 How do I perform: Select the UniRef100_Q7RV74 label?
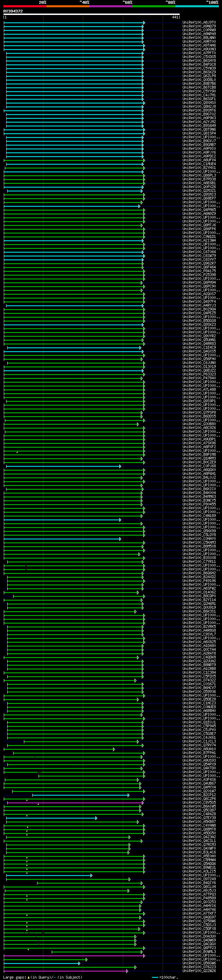click(x=199, y=745)
